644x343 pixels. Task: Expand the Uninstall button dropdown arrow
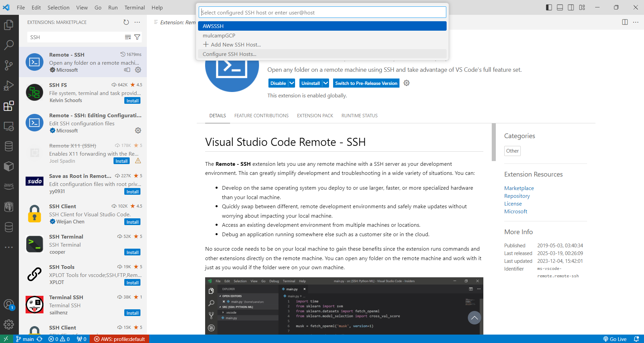click(x=326, y=83)
